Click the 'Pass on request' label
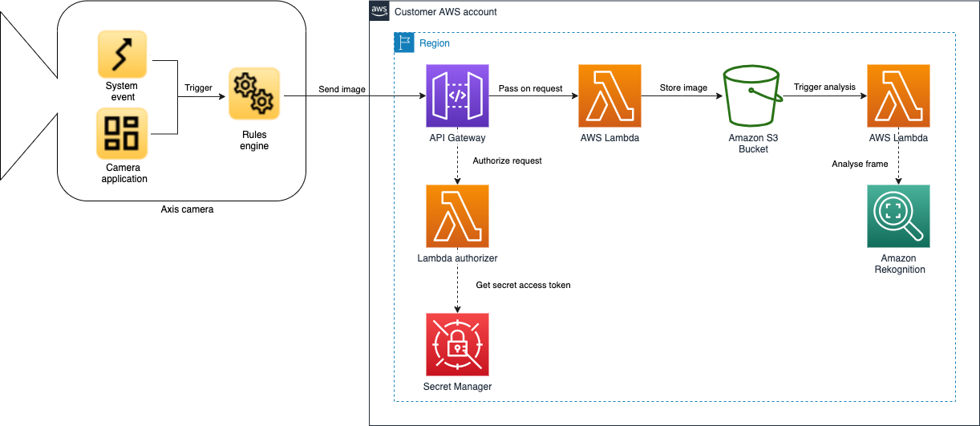This screenshot has height=426, width=980. click(531, 87)
